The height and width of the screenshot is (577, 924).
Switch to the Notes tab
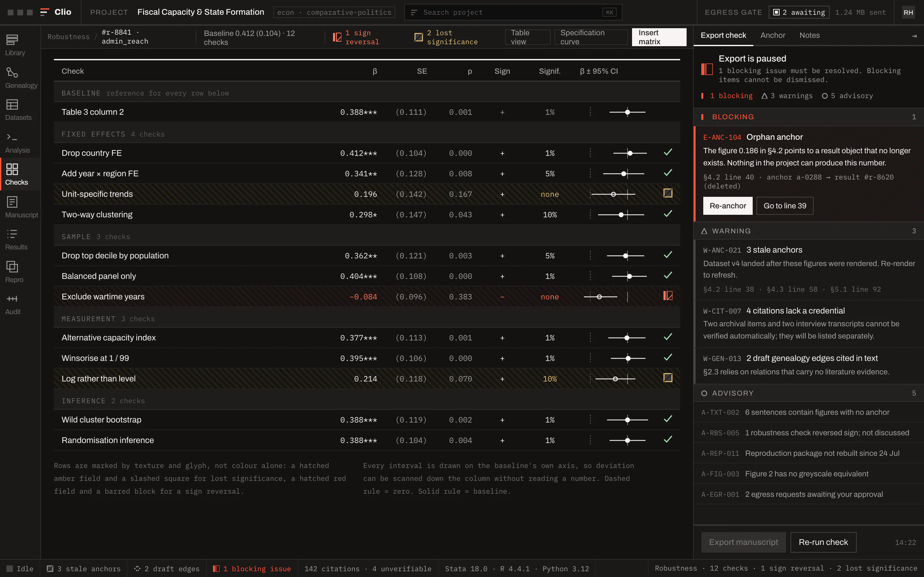click(809, 36)
